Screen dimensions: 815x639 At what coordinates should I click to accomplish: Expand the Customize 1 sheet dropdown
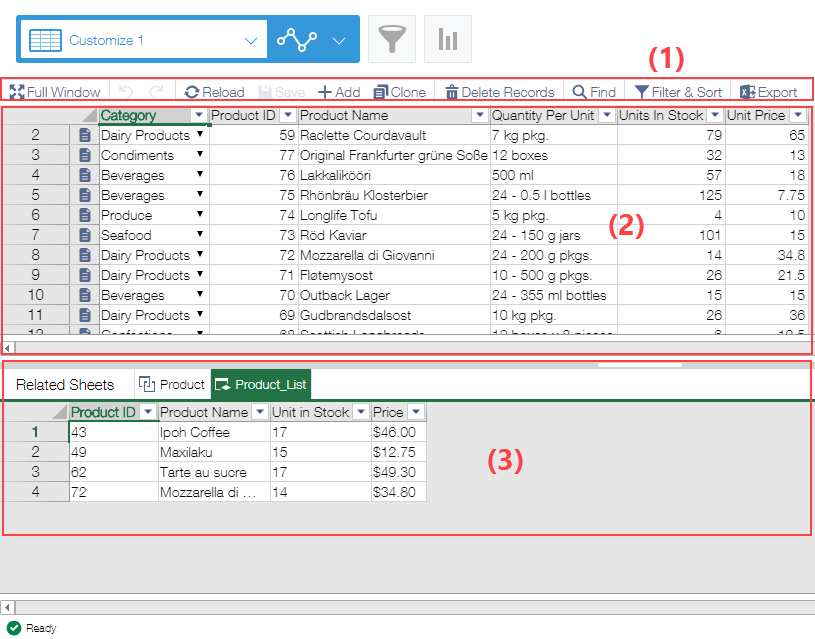[x=251, y=41]
